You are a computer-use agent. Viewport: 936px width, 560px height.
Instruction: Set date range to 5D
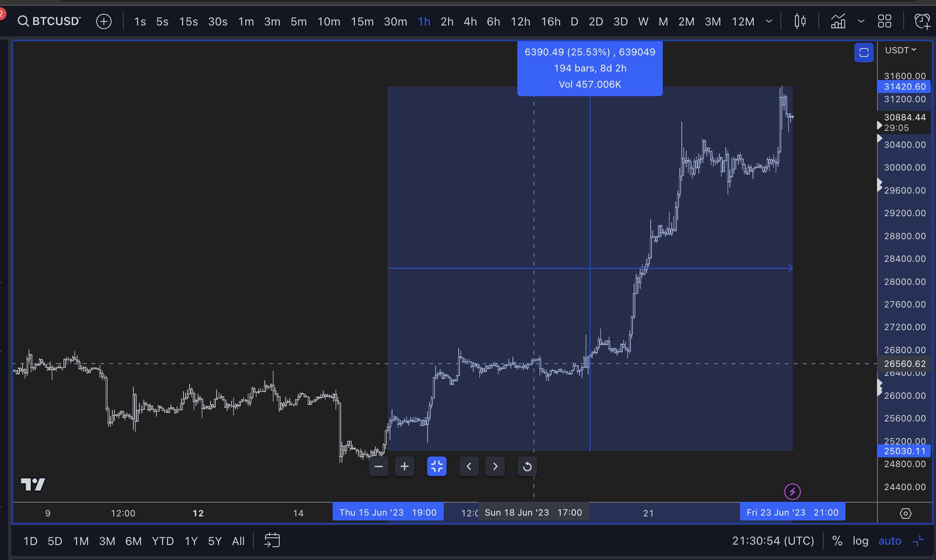(x=55, y=541)
